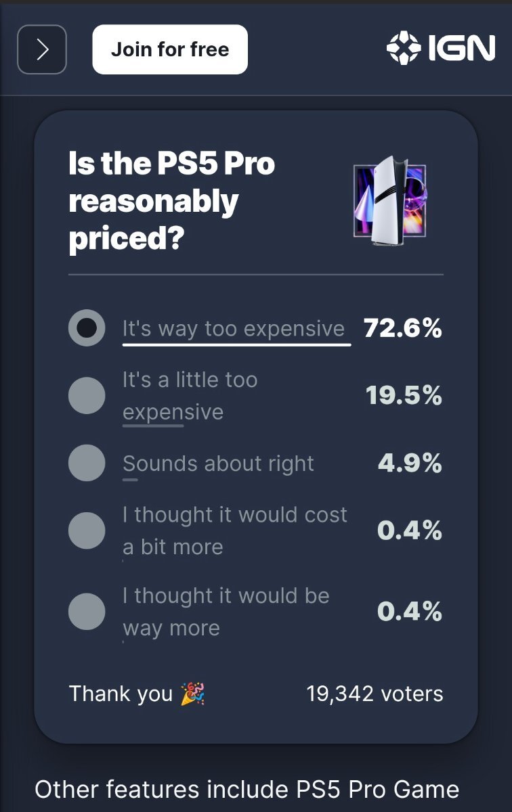This screenshot has width=512, height=812.
Task: Open the IGN logo homepage
Action: tap(441, 49)
